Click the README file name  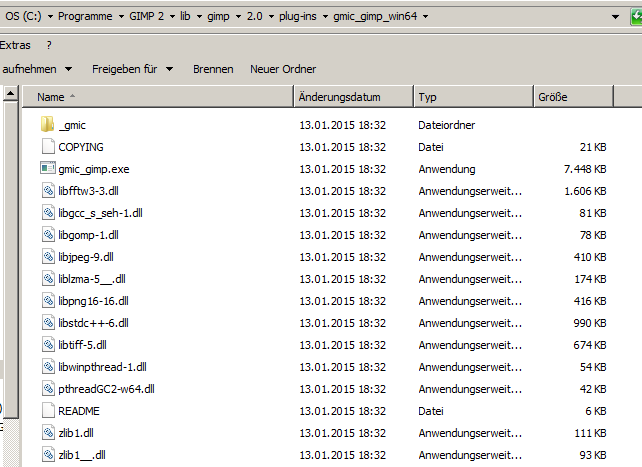click(x=79, y=411)
